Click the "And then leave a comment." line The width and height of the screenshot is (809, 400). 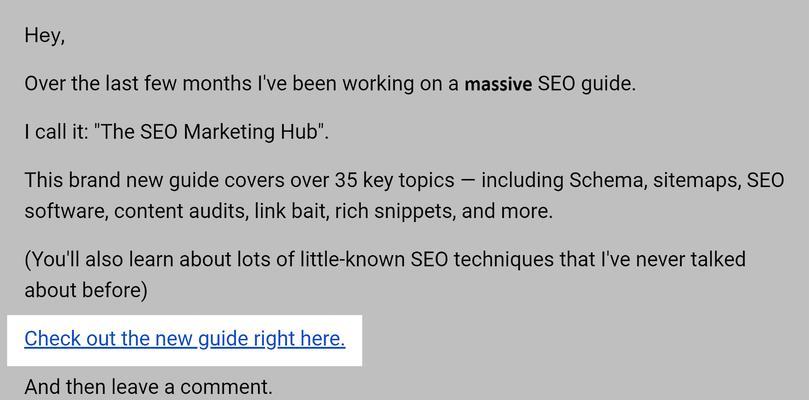pyautogui.click(x=148, y=387)
